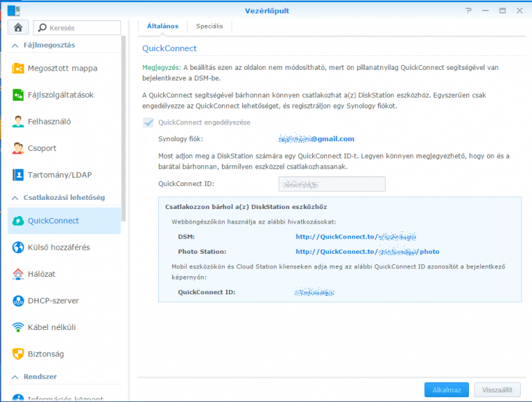This screenshot has height=402, width=532.
Task: Open the DSM QuickConnect.to link
Action: (x=356, y=236)
